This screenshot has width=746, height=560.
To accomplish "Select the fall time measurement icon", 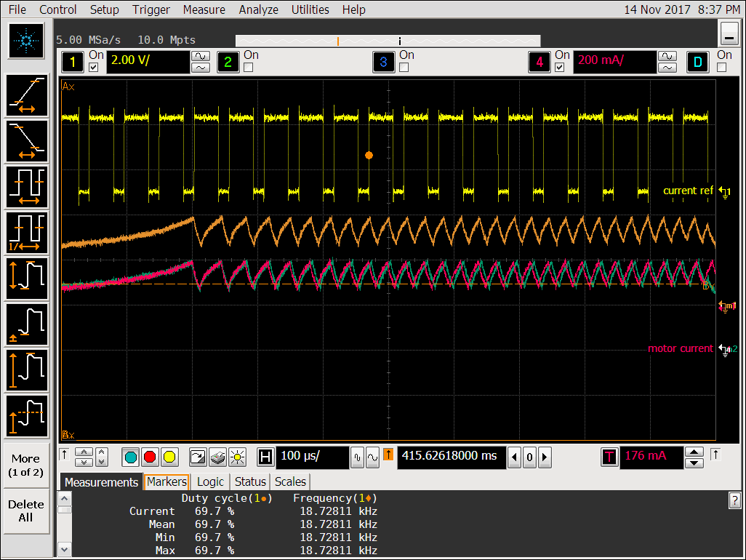I will (x=28, y=141).
